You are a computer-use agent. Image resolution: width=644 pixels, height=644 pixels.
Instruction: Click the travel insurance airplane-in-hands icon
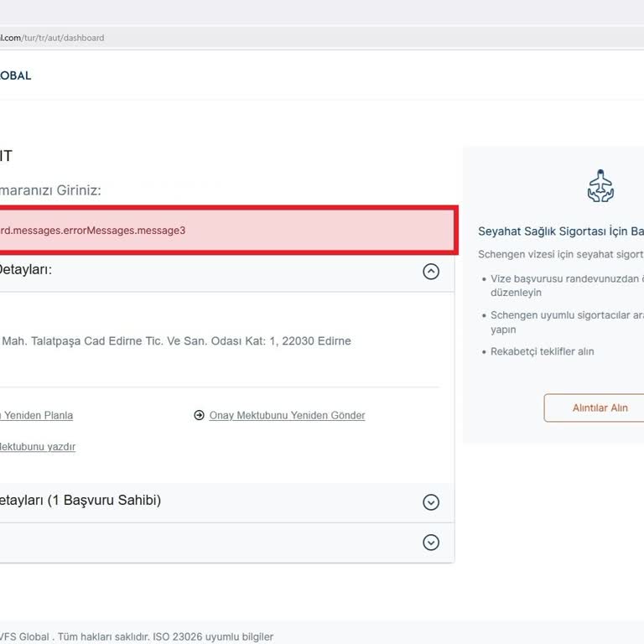tap(600, 185)
